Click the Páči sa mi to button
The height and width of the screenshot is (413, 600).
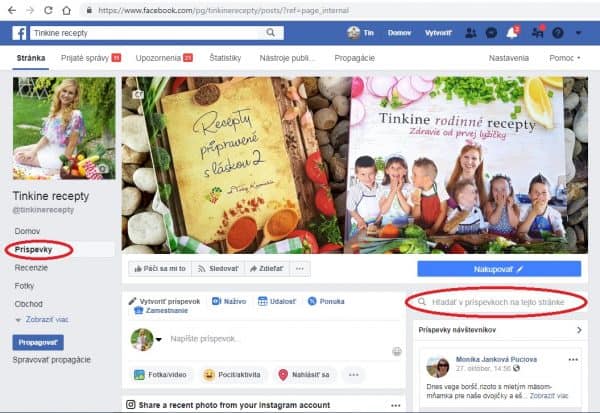click(160, 269)
